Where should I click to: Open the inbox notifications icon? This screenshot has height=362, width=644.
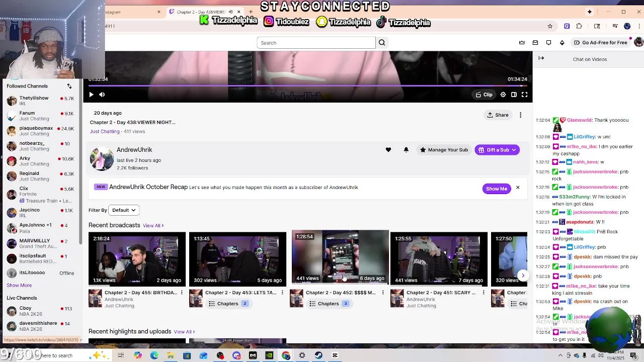[535, 43]
